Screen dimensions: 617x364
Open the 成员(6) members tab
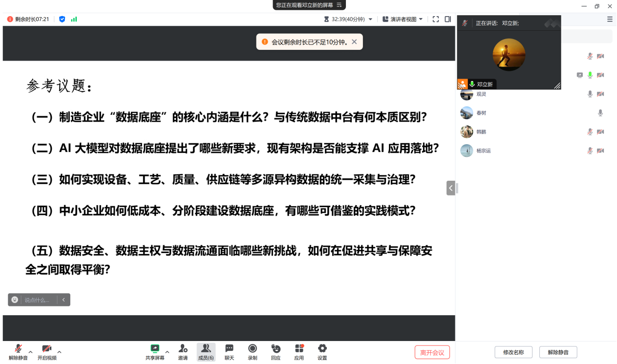[206, 351]
